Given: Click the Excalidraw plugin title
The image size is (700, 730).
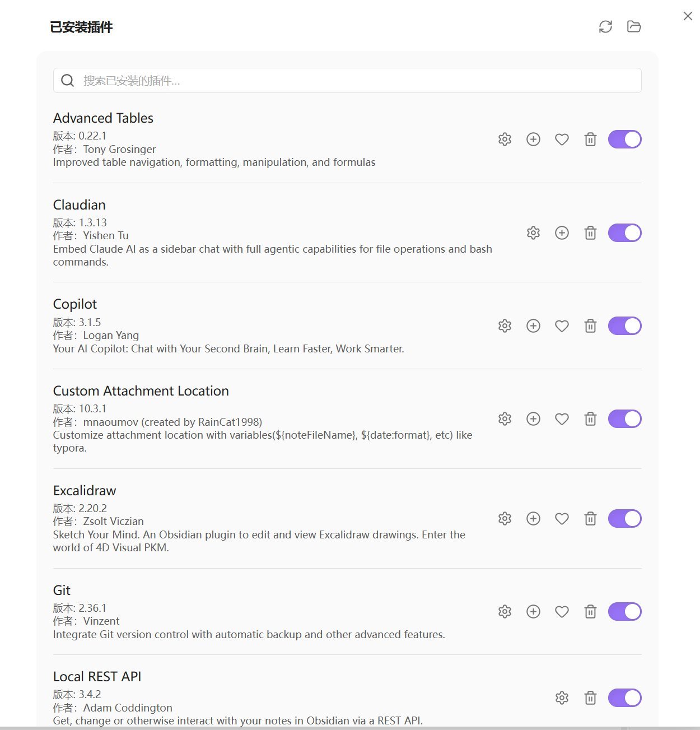Looking at the screenshot, I should click(x=85, y=491).
